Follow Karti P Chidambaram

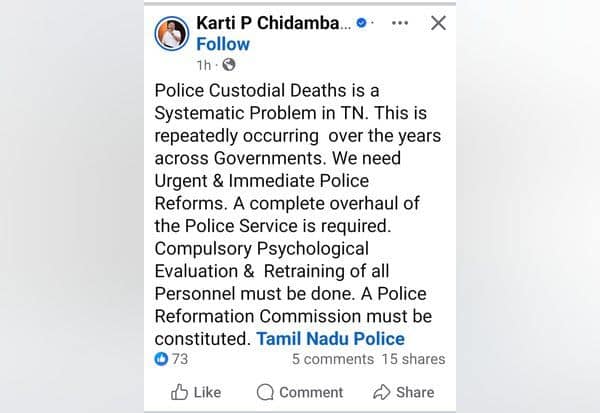[x=221, y=44]
